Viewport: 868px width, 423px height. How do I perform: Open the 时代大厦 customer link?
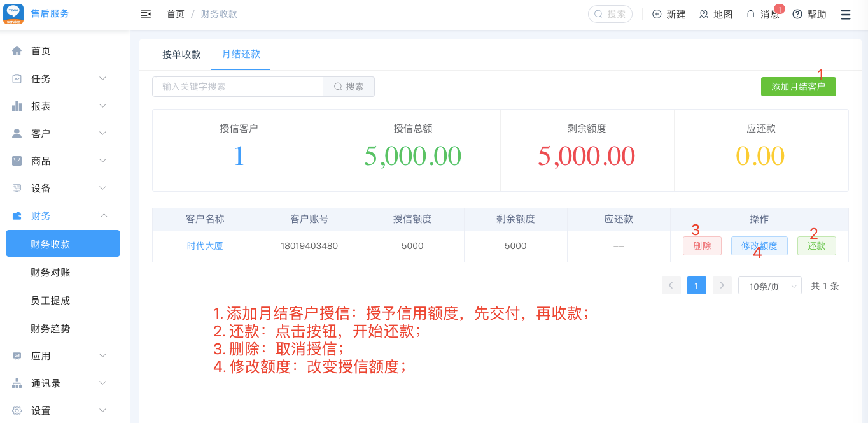[205, 246]
